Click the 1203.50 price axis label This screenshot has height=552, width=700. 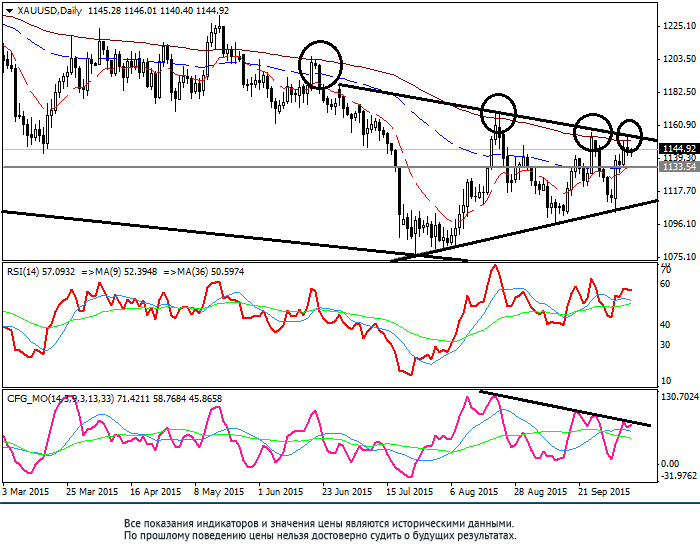pyautogui.click(x=679, y=59)
